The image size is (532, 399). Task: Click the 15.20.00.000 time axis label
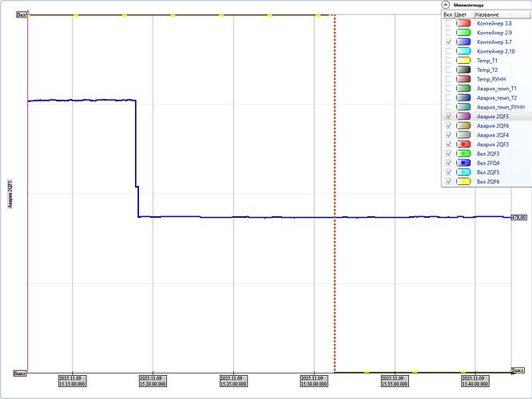[x=153, y=381]
